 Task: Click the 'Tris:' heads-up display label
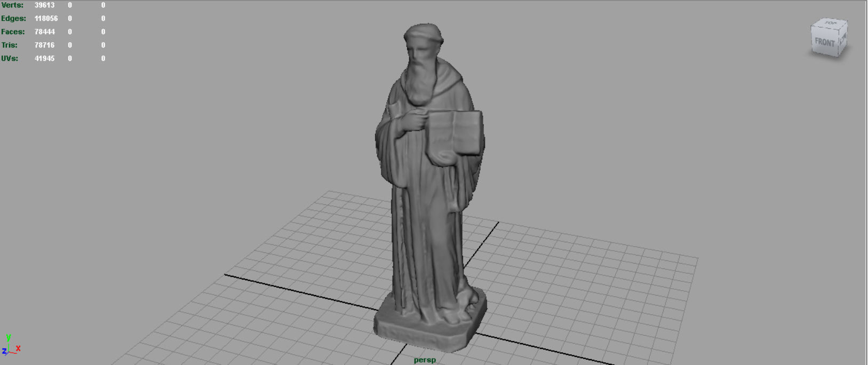point(9,45)
